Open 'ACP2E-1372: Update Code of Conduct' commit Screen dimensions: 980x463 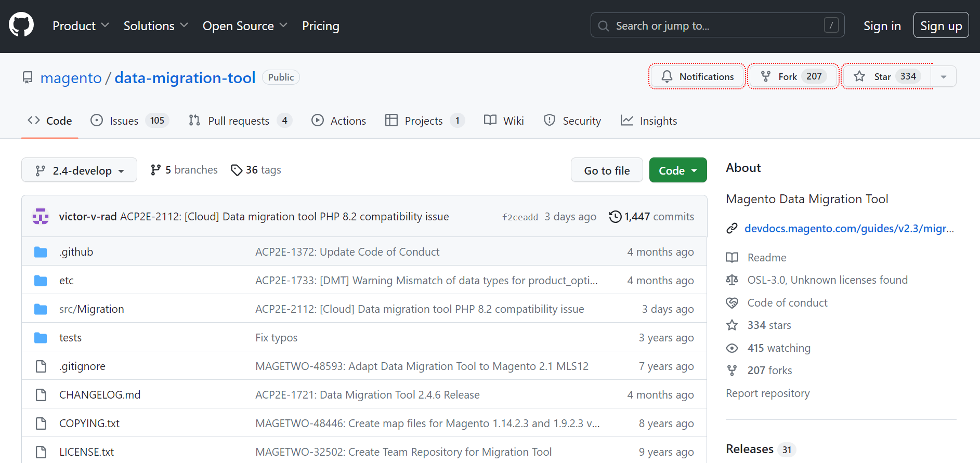(x=347, y=252)
